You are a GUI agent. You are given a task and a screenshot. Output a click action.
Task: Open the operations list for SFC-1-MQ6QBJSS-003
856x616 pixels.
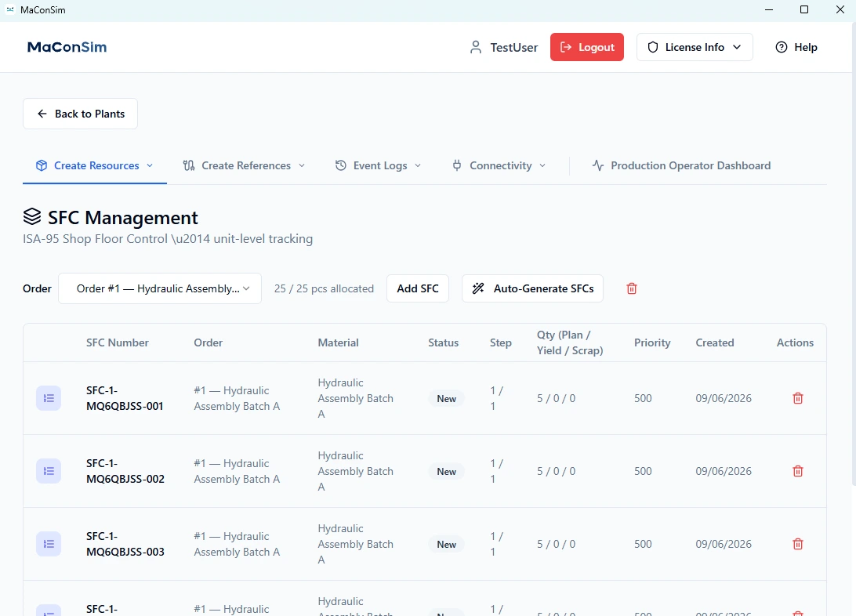click(49, 544)
